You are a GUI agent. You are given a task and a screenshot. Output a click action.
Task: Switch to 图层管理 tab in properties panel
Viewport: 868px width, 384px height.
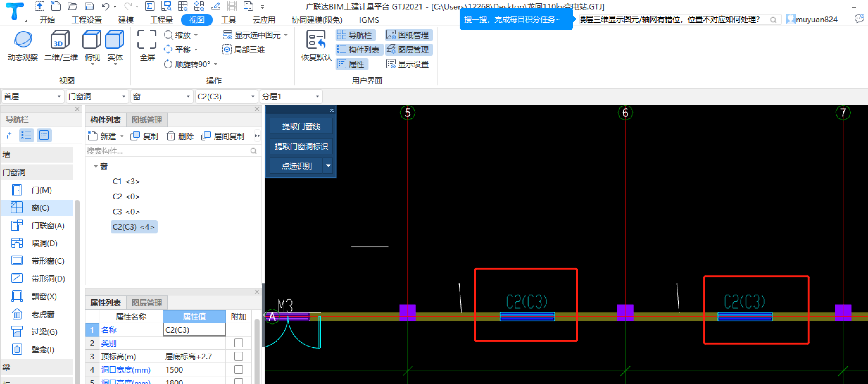click(x=147, y=303)
